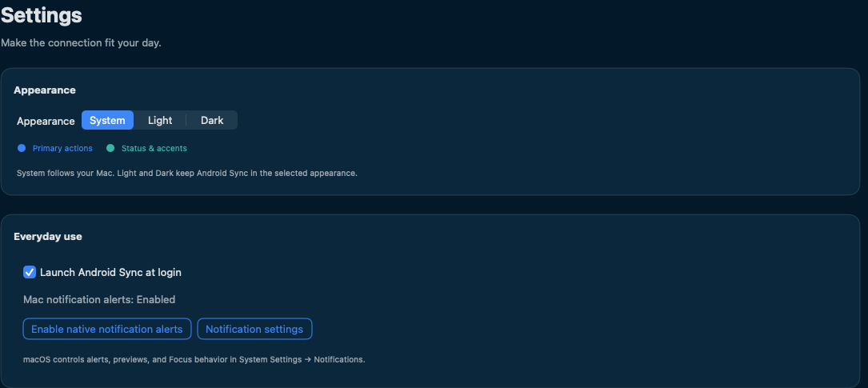
Task: Click the blue Primary actions dot
Action: (22, 148)
